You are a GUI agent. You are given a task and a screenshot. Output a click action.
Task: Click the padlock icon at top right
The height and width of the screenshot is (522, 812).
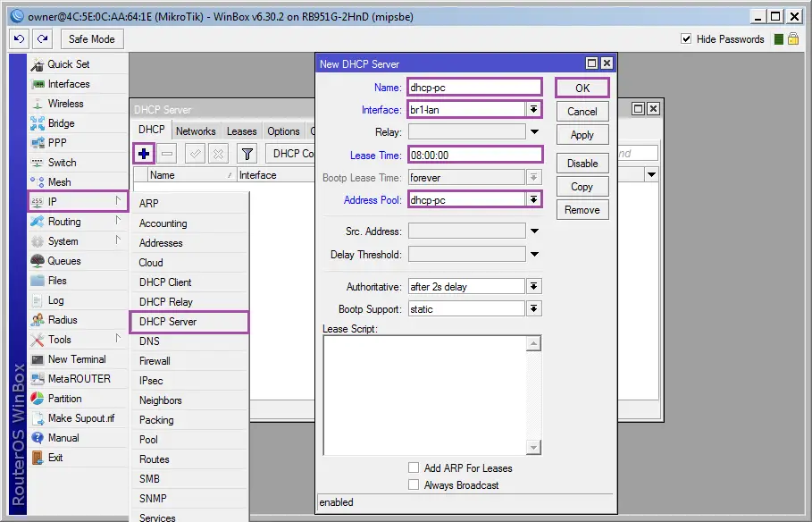point(793,38)
